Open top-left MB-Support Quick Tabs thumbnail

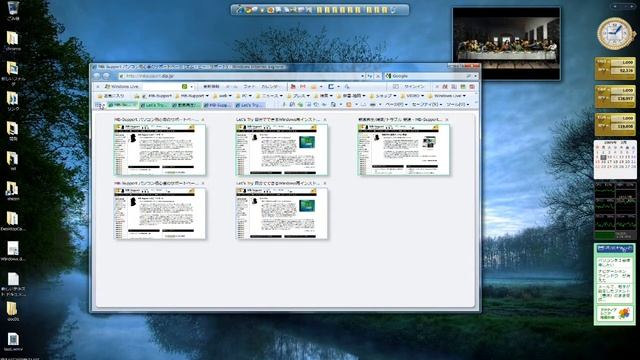click(x=160, y=149)
